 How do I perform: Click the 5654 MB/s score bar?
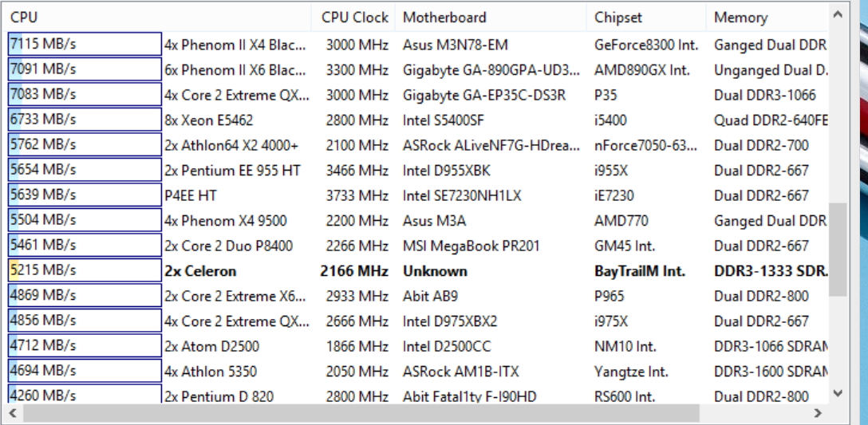click(x=85, y=170)
